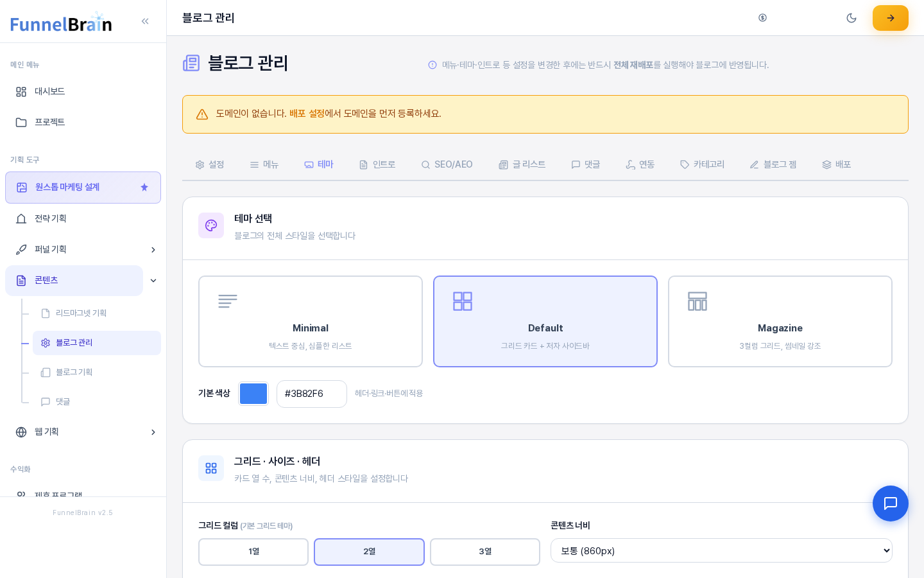Choose 3열 grid column option
The width and height of the screenshot is (924, 578).
coord(485,552)
